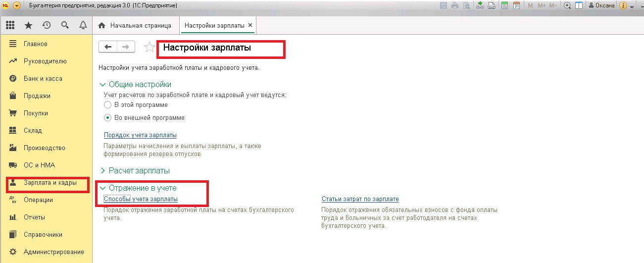Close the Настройки зарплаты tab
The height and width of the screenshot is (263, 644).
coord(250,25)
